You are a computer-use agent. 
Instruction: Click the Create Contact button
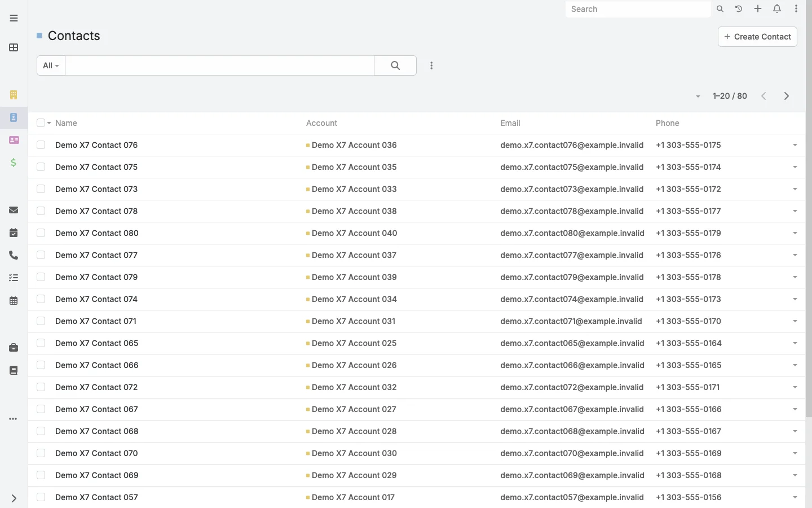coord(757,37)
